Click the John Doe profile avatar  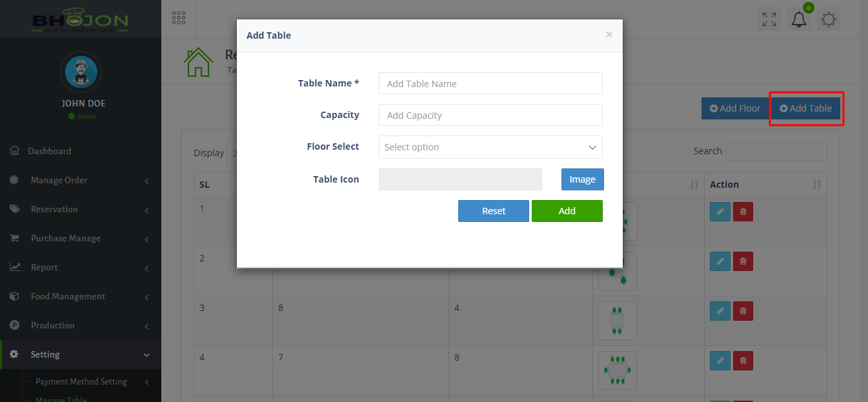(80, 72)
